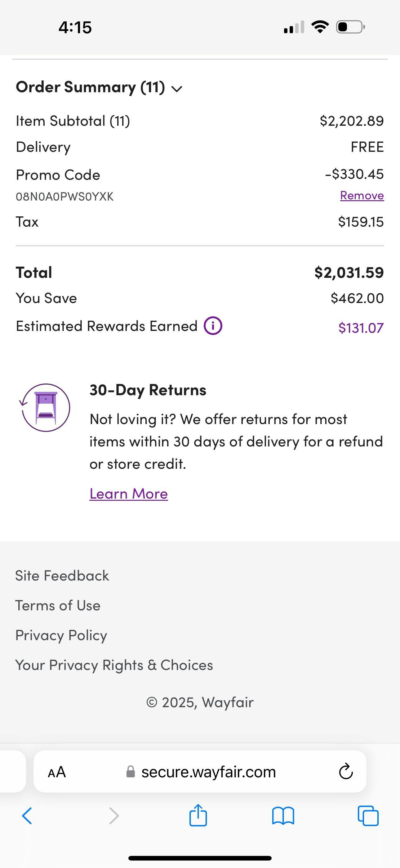This screenshot has width=400, height=868.
Task: Tap the Estimated Rewards info icon
Action: 213,326
